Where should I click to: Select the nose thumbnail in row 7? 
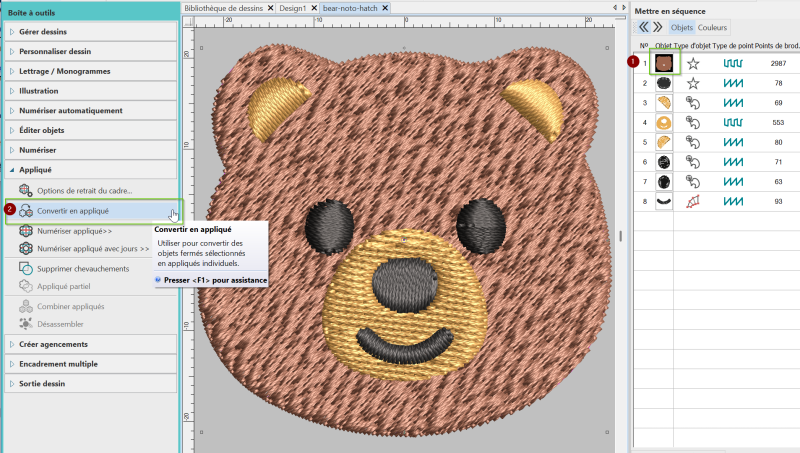[x=664, y=182]
